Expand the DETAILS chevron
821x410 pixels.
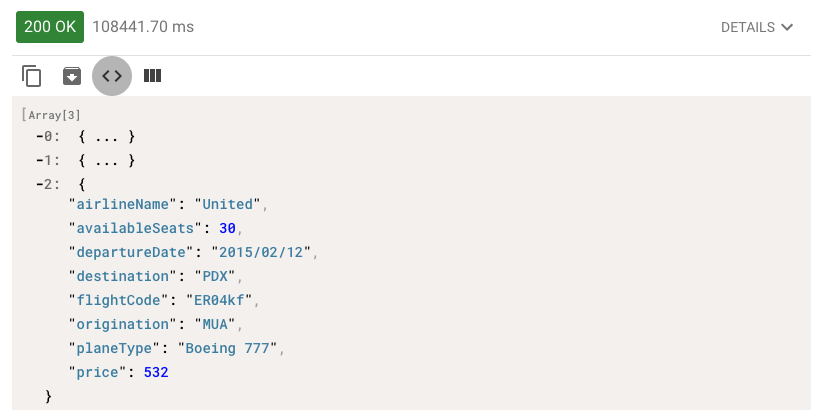(787, 27)
